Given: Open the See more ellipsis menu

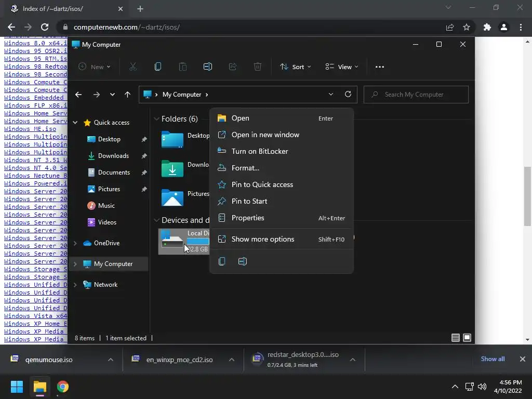Looking at the screenshot, I should tap(380, 67).
